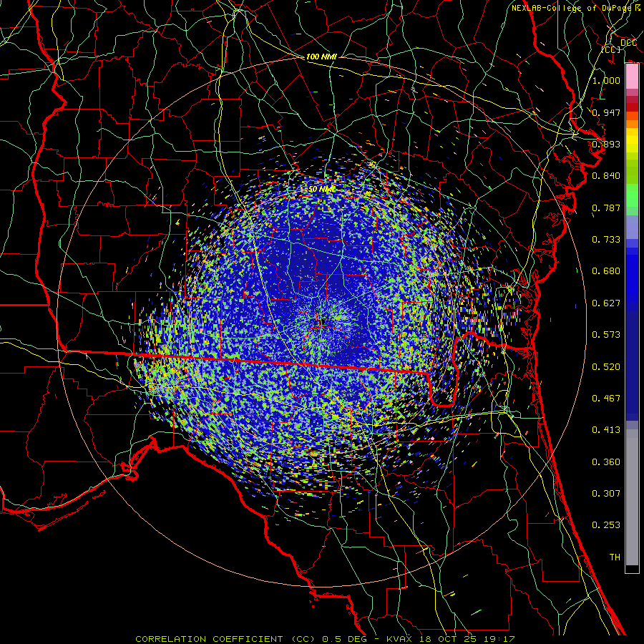Viewport: 644px width, 644px height.
Task: Click the 50 NMI range ring label
Action: click(x=320, y=190)
